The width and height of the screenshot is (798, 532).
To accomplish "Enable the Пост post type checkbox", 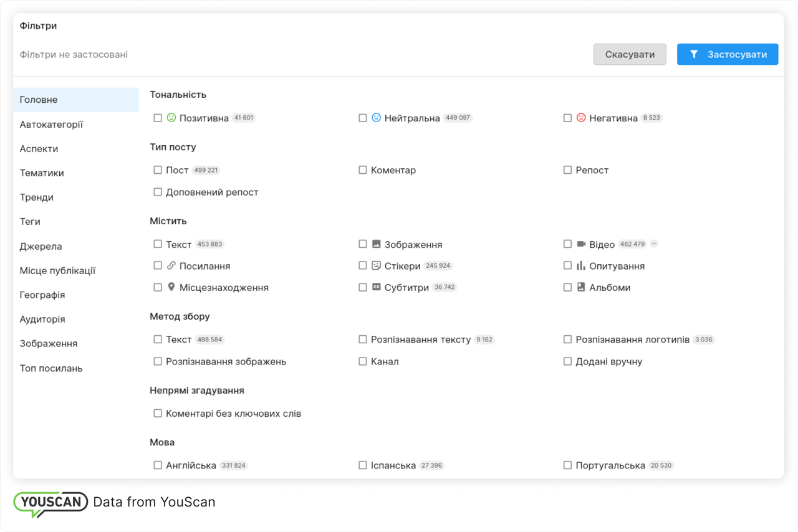I will pyautogui.click(x=158, y=170).
